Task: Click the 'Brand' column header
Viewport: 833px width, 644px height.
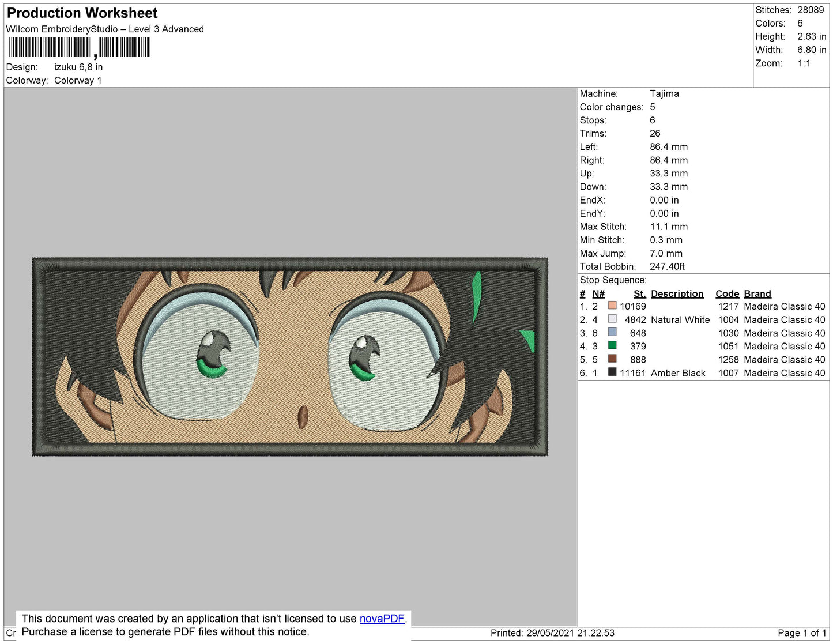Action: 757,293
